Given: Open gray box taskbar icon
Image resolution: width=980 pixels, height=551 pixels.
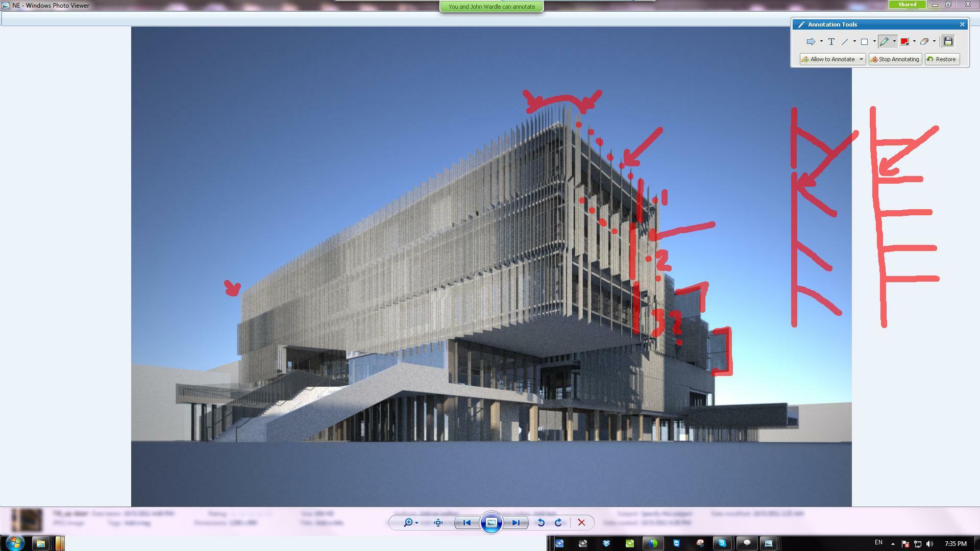Looking at the screenshot, I should point(582,543).
